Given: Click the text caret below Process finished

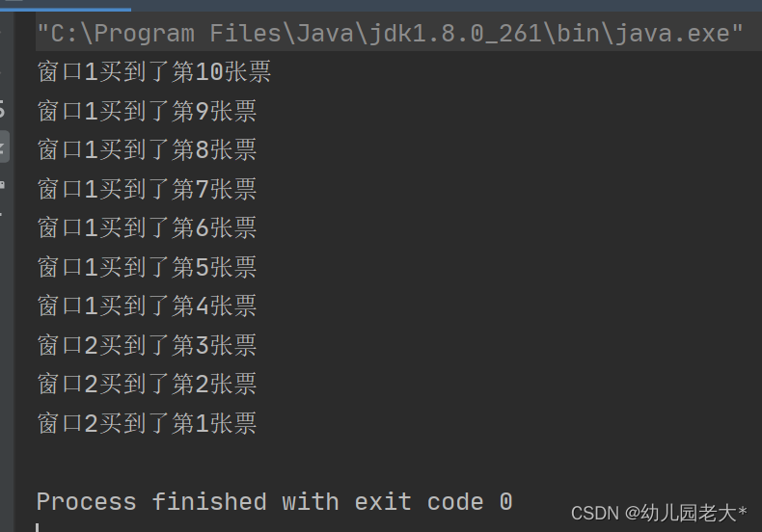Looking at the screenshot, I should pos(38,527).
